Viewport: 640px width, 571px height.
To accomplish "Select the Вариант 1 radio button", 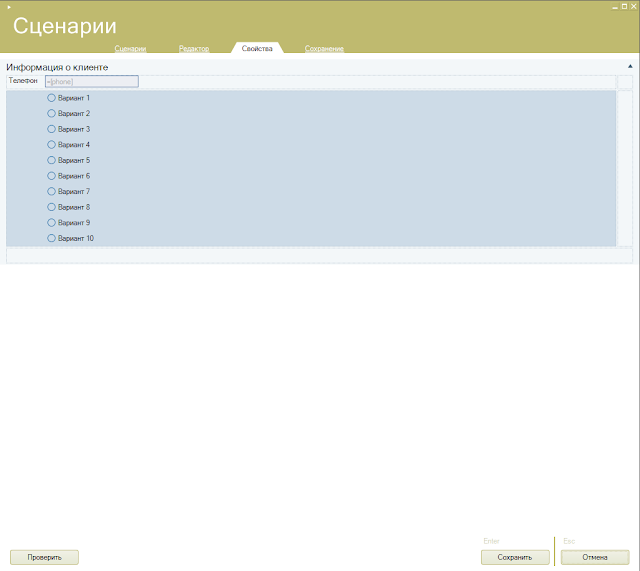I will 51,98.
